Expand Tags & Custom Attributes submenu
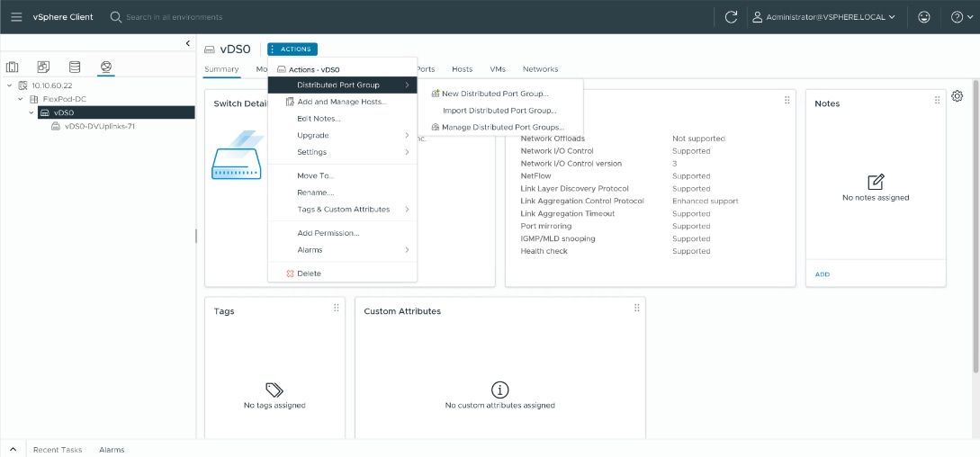 [x=343, y=210]
